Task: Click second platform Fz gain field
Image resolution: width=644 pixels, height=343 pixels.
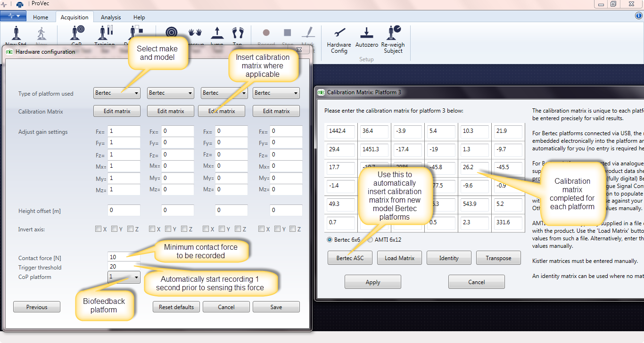Action: click(x=178, y=155)
